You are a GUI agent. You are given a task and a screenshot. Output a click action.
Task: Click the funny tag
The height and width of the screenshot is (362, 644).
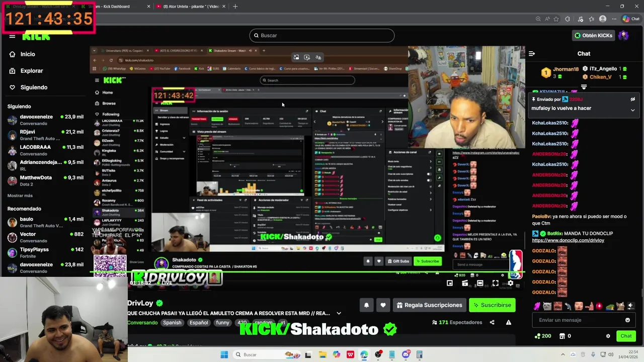tap(222, 323)
